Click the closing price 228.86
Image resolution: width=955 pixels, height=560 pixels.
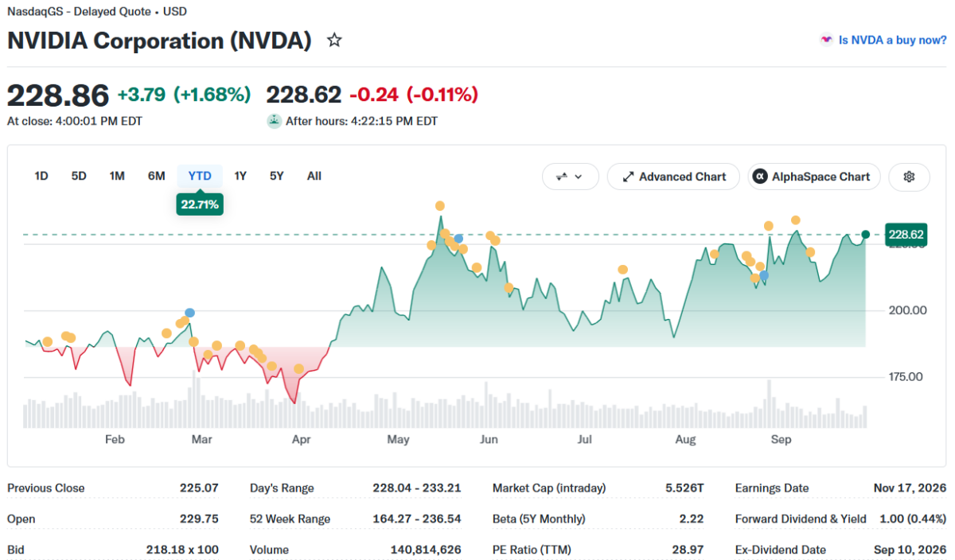[x=58, y=95]
